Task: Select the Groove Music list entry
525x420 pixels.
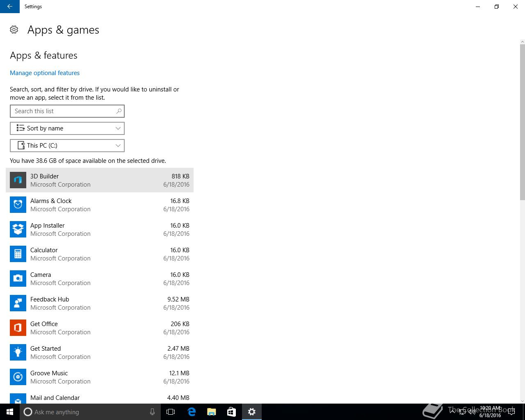Action: (100, 377)
